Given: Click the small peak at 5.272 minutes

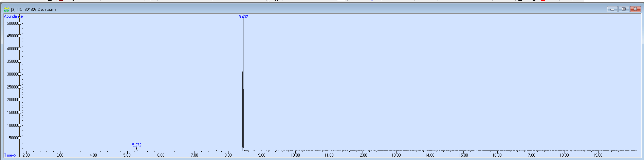Looking at the screenshot, I should (x=136, y=149).
